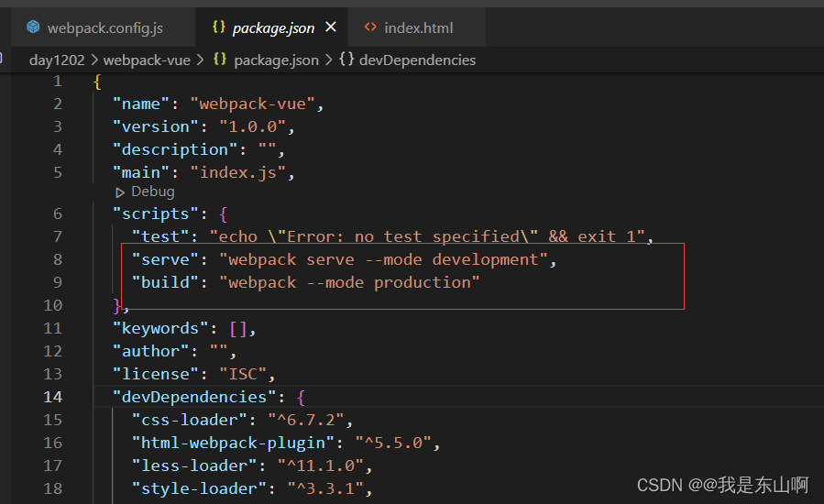Click "webpack serve --mode development" value

click(x=383, y=259)
